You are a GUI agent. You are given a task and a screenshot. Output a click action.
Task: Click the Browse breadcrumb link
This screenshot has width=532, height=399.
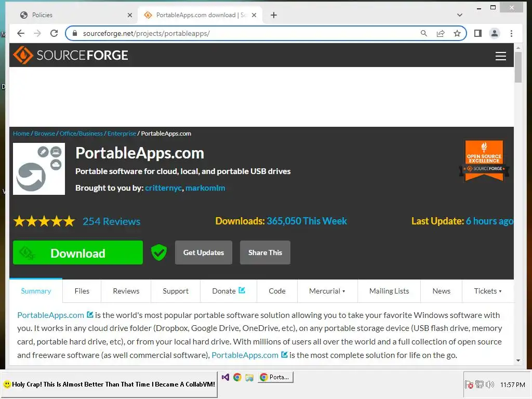point(45,134)
